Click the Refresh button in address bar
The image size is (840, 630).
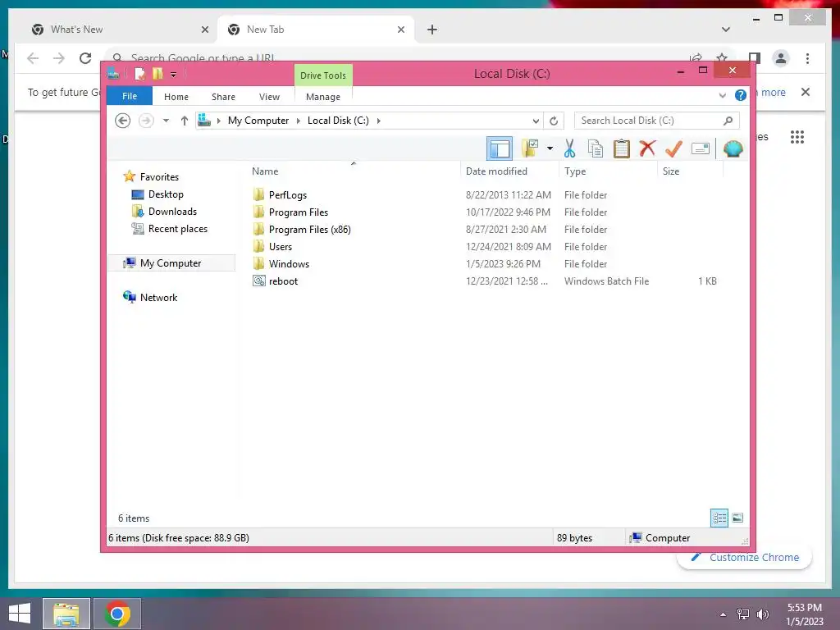554,121
